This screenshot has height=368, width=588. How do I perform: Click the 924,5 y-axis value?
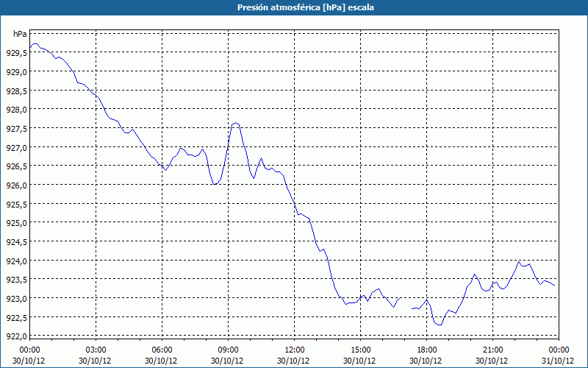coord(17,242)
